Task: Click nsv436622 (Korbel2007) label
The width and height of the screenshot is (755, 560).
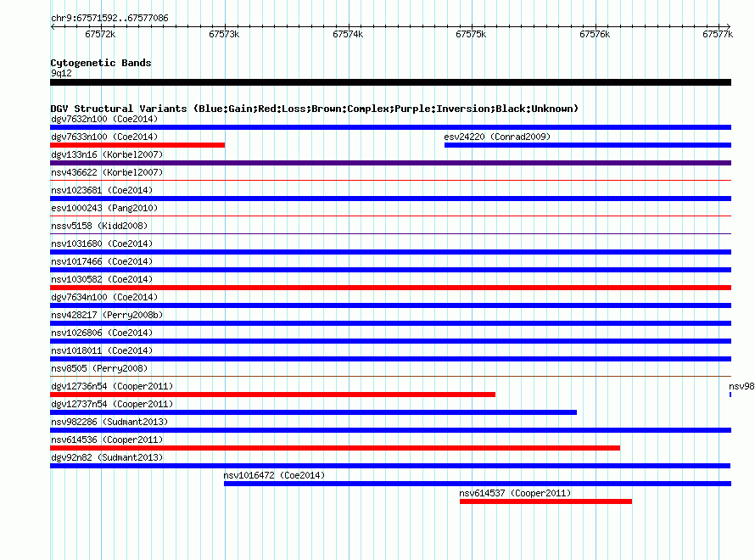Action: click(107, 172)
